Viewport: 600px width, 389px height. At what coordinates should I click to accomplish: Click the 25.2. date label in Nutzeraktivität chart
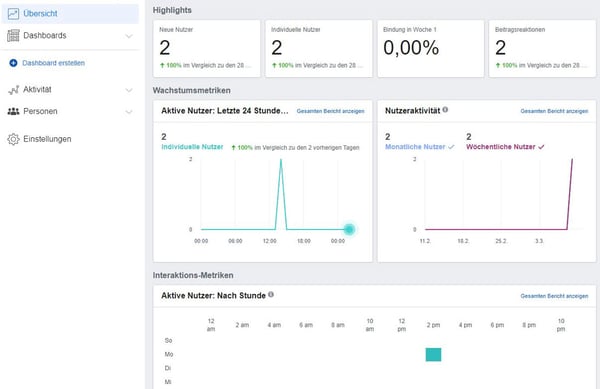click(x=501, y=241)
